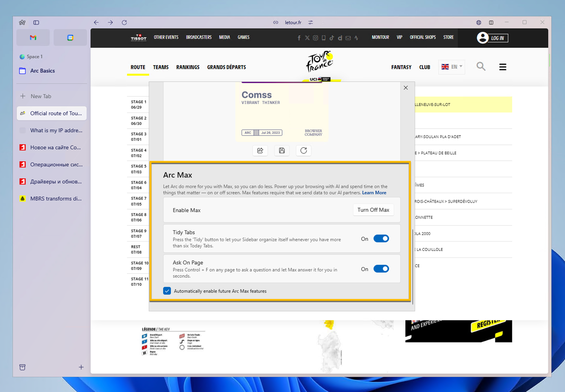Toggle the sidebar visibility icon
The width and height of the screenshot is (565, 392).
[x=36, y=23]
